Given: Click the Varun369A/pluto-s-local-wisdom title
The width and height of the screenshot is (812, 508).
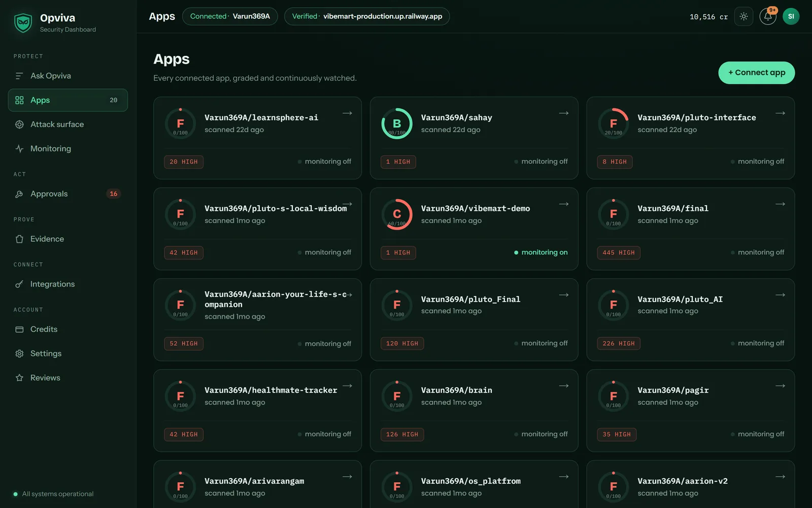Looking at the screenshot, I should 276,209.
